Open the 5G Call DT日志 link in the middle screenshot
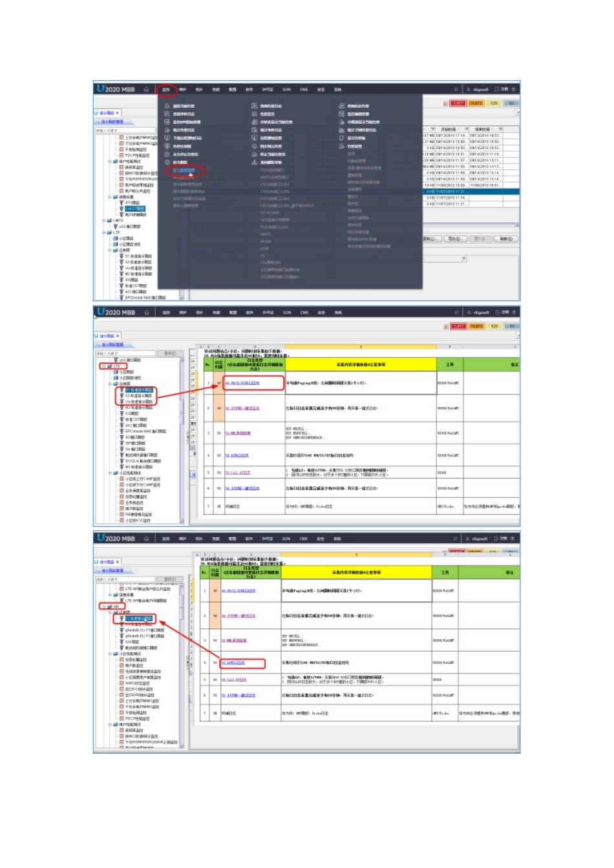Screen dimensions: 614x868 click(x=237, y=473)
